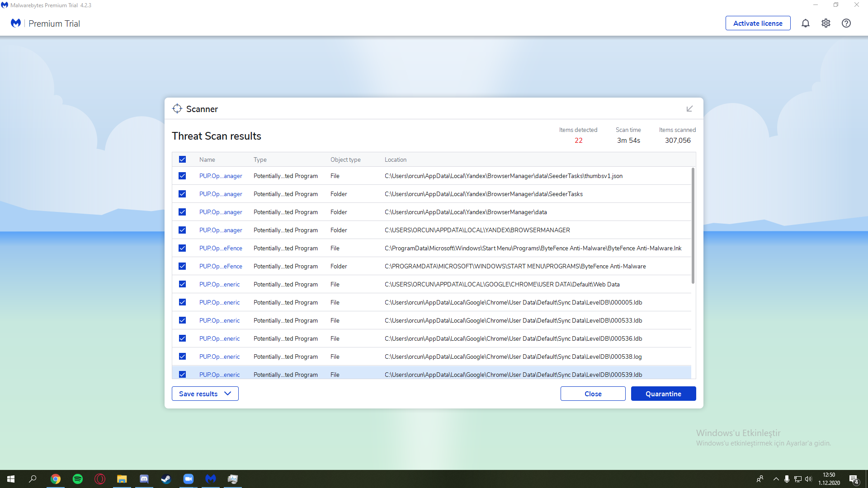Sort results by Object type column
868x488 pixels.
tap(345, 160)
